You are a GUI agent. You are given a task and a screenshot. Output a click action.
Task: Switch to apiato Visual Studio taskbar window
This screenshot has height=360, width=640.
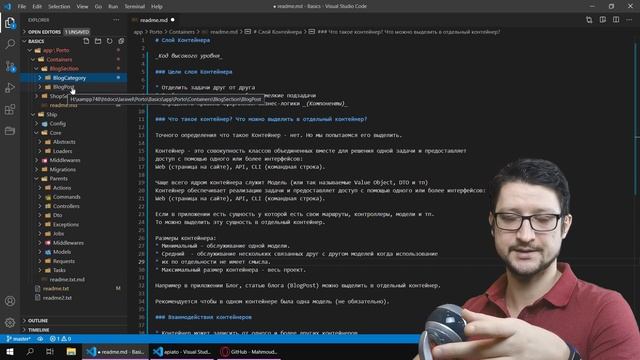[182, 351]
